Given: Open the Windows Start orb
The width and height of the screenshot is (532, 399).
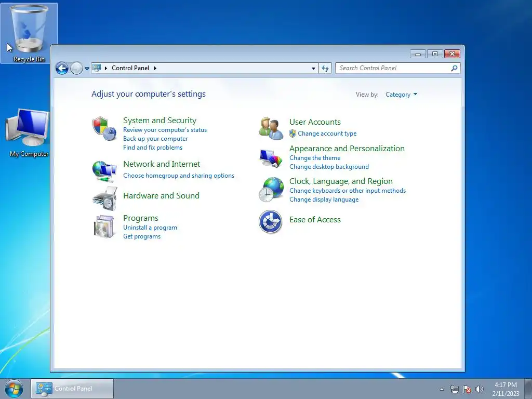Looking at the screenshot, I should [14, 389].
